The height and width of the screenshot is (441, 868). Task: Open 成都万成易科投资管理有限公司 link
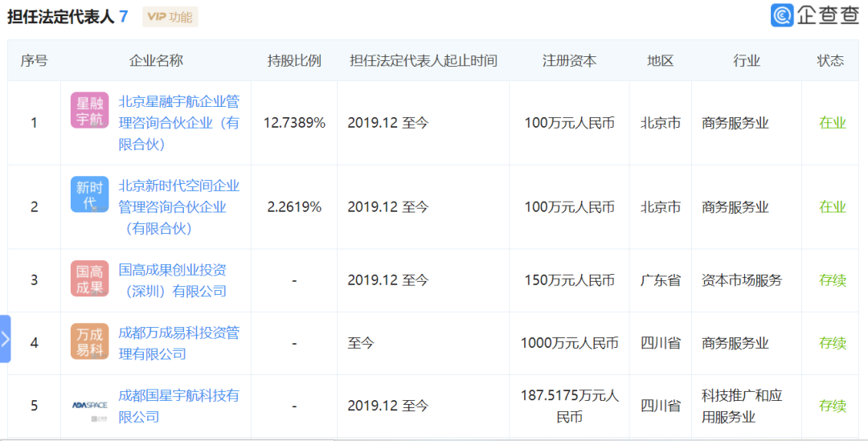pos(178,343)
